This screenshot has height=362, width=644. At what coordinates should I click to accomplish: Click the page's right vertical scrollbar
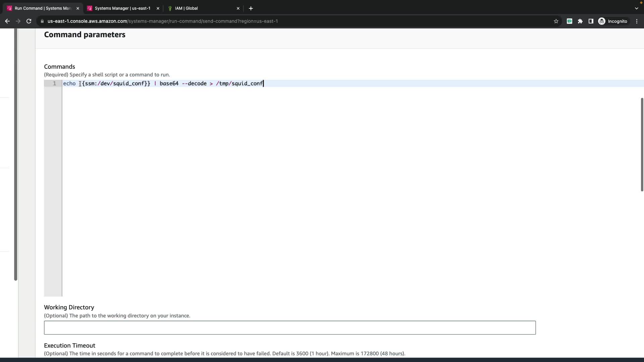[x=642, y=144]
